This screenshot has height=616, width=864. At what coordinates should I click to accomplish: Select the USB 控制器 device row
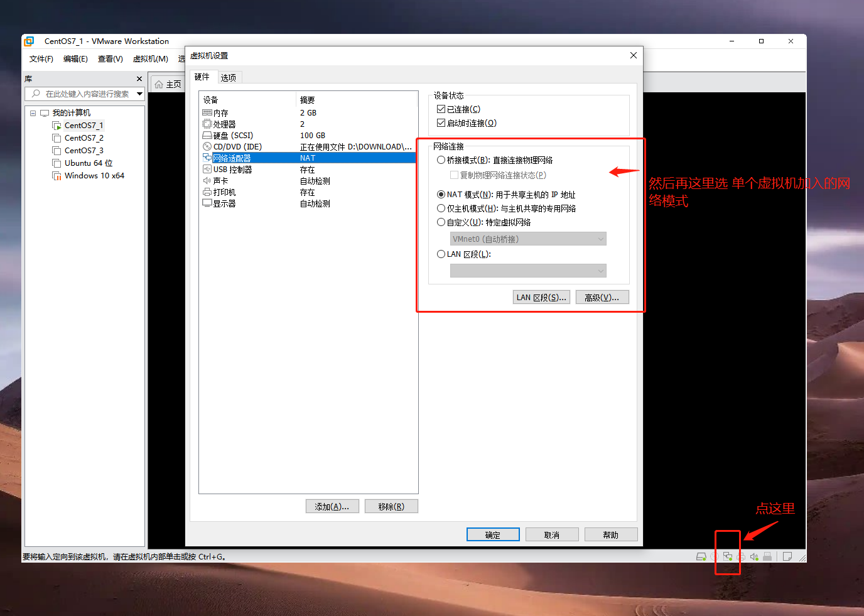click(308, 170)
